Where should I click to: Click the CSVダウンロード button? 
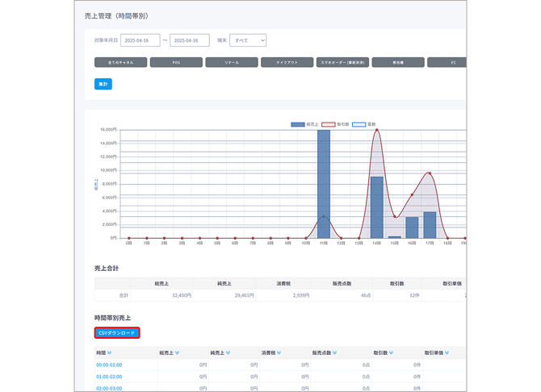pos(117,333)
